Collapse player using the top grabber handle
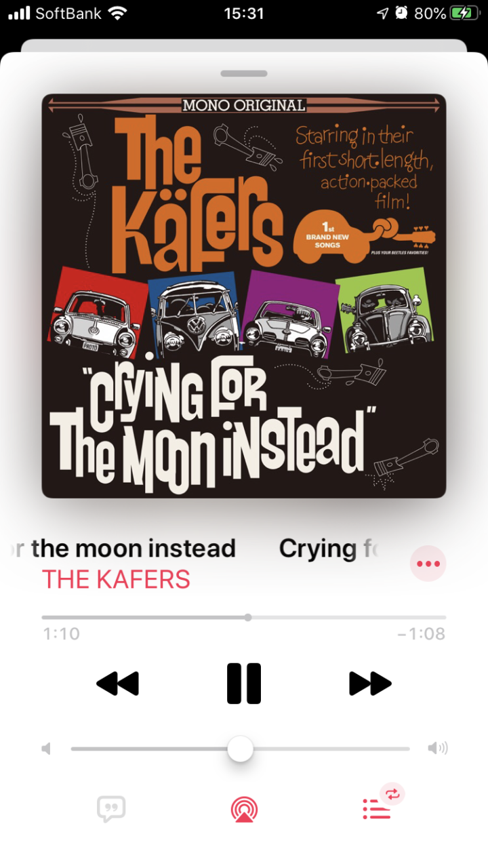 point(244,73)
